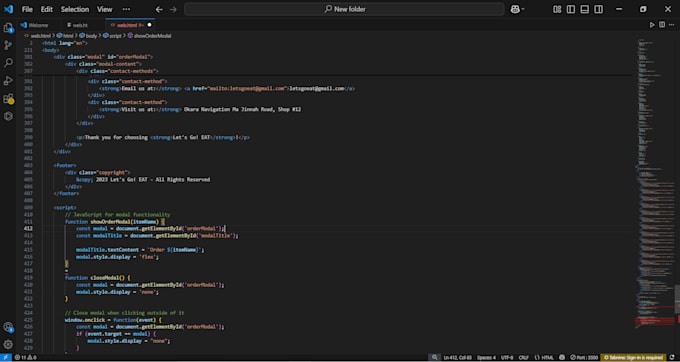Open the Explorer view in activity bar
680x362 pixels.
(x=8, y=28)
